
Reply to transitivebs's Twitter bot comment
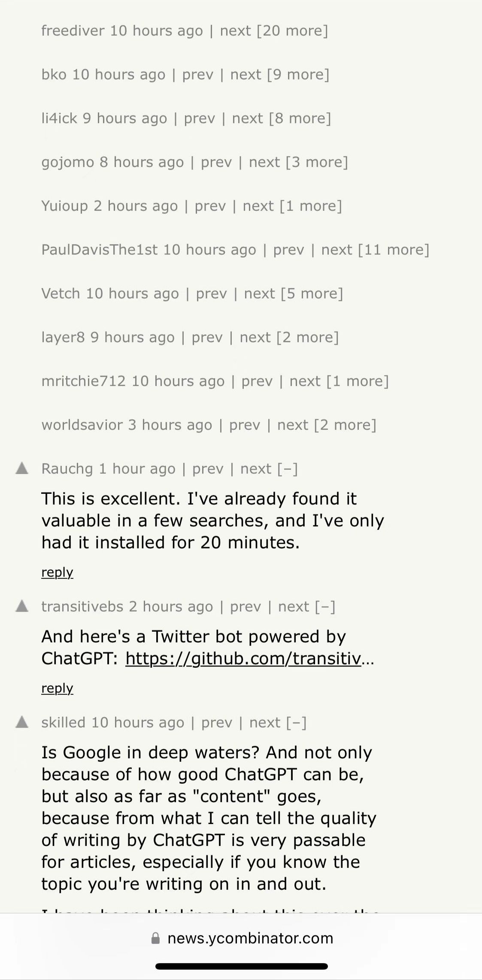(57, 688)
